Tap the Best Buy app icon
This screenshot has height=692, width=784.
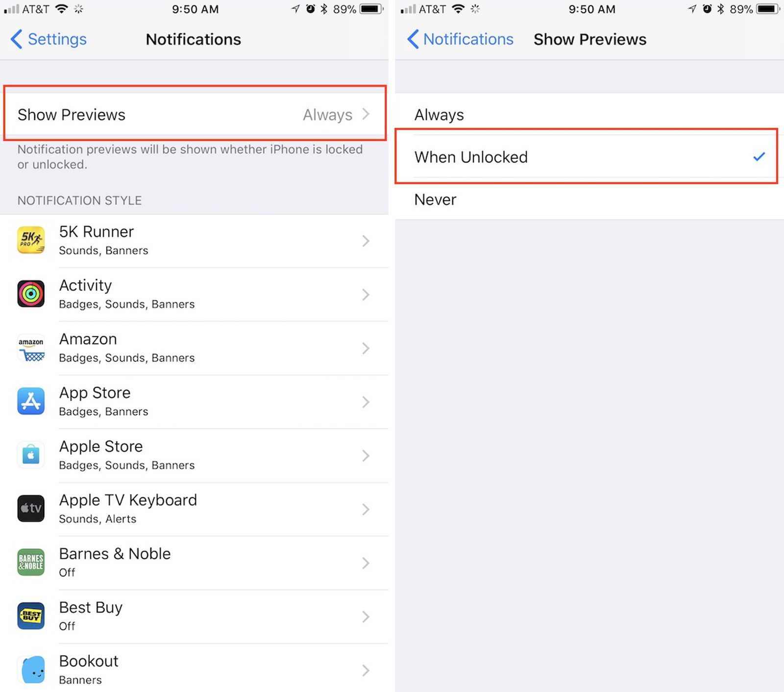[x=31, y=616]
